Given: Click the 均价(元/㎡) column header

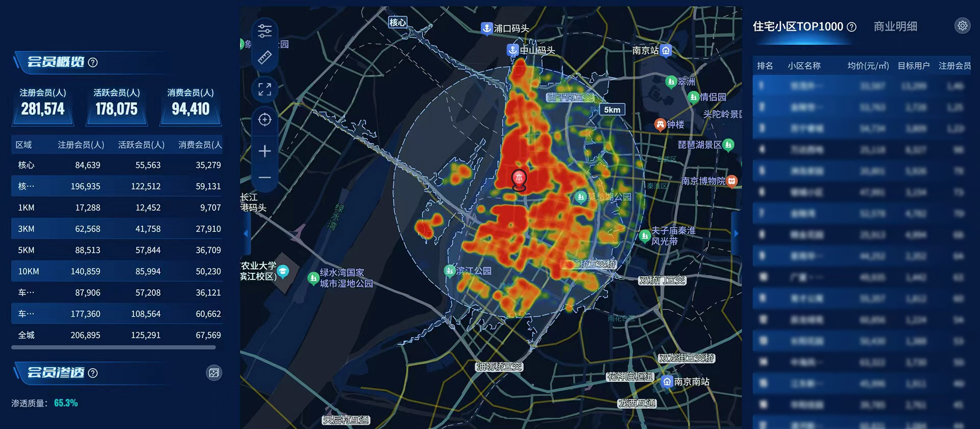Looking at the screenshot, I should (868, 66).
